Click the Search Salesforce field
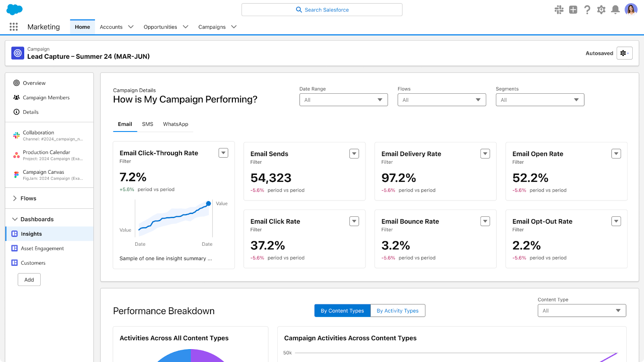This screenshot has height=362, width=644. click(322, 9)
